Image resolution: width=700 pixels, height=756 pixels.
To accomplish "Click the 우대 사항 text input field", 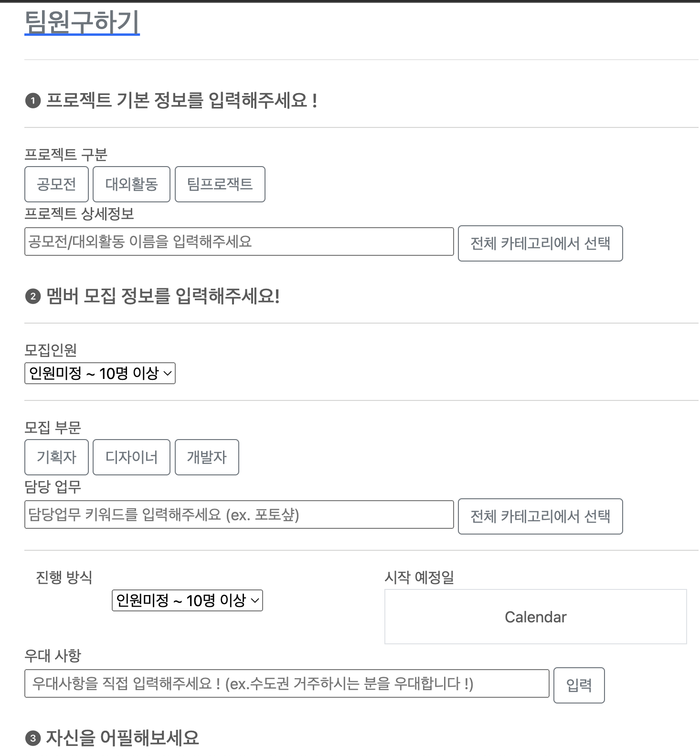I will (286, 683).
